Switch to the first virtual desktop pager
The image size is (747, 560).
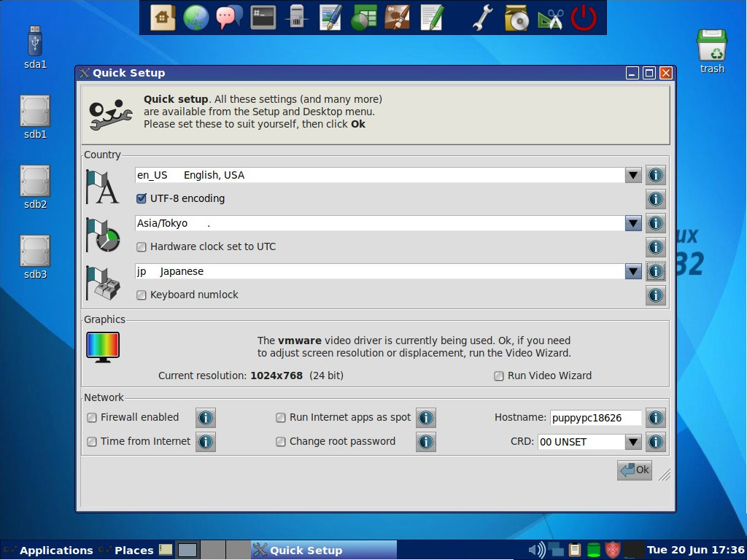coord(187,550)
